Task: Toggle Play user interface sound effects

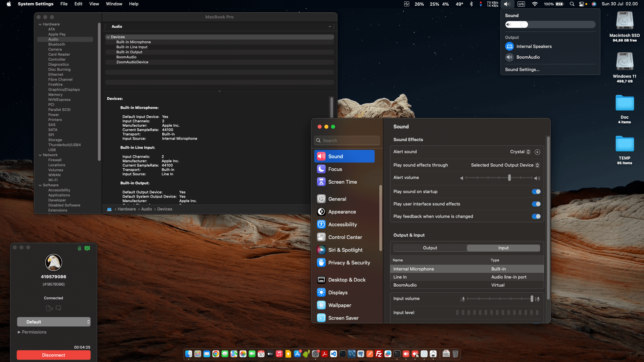Action: coord(536,204)
